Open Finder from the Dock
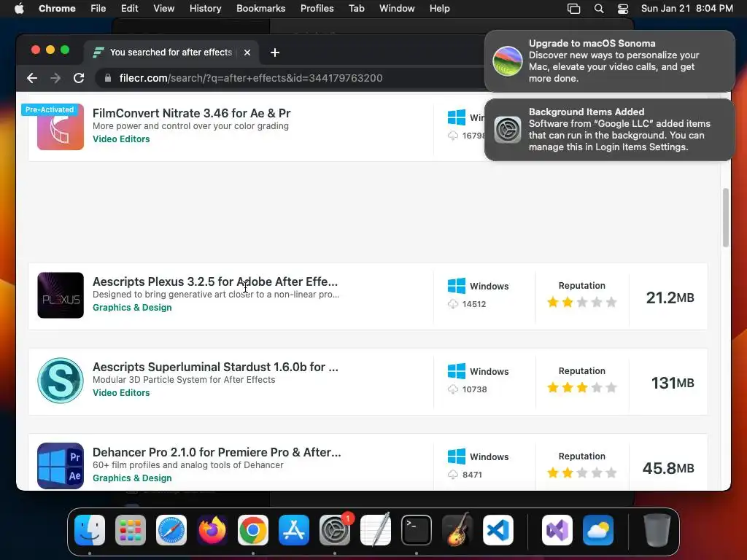The height and width of the screenshot is (560, 747). coord(90,530)
